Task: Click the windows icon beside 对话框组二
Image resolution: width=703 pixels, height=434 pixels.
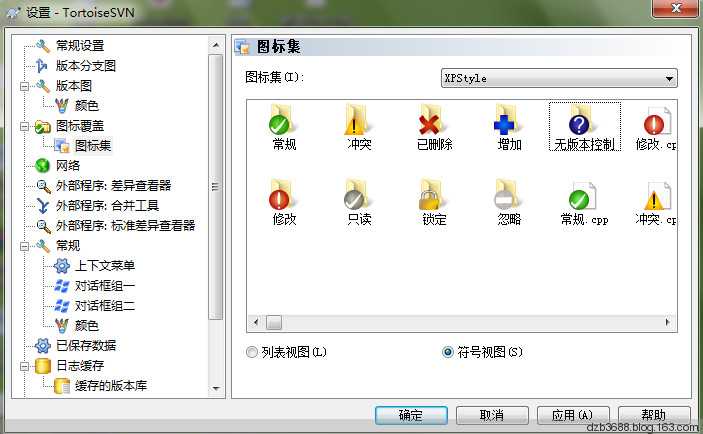Action: click(62, 306)
